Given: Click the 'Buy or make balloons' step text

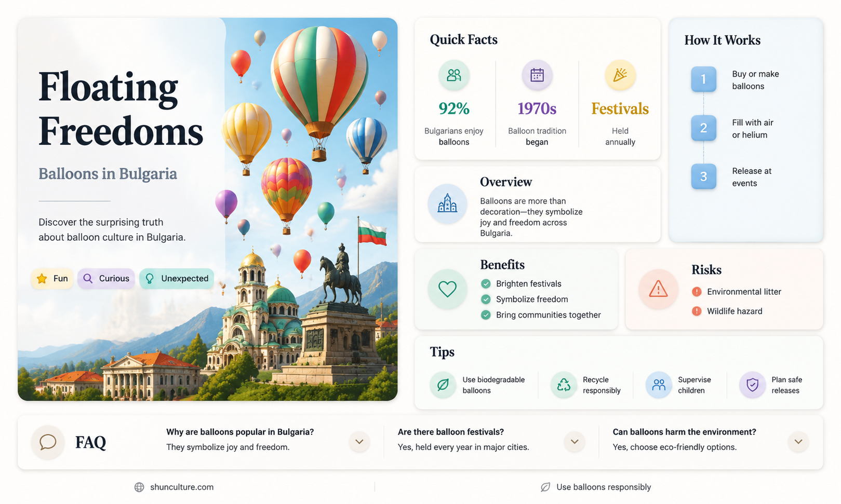Looking at the screenshot, I should tap(755, 80).
